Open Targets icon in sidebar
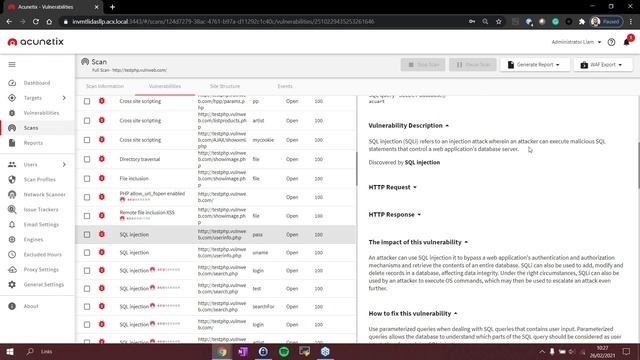The image size is (640, 360). point(12,98)
